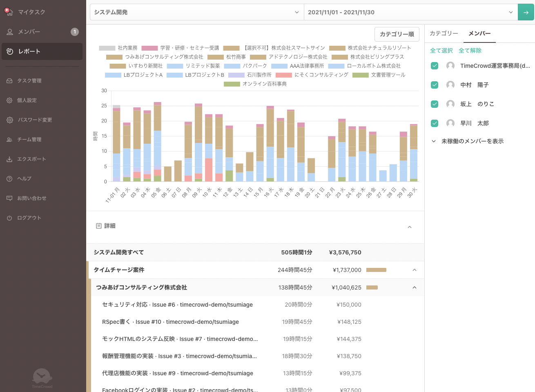
Task: Switch to the カテゴリー tab
Action: (444, 33)
